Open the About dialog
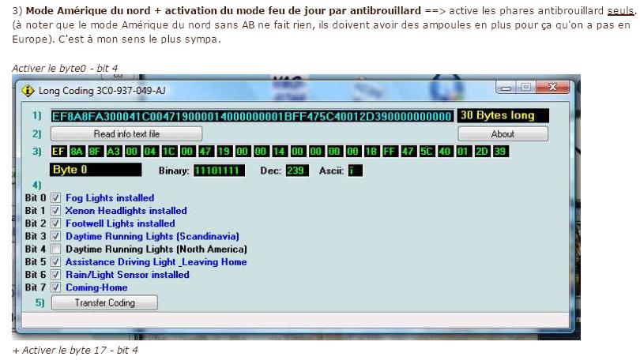The image size is (640, 364). point(503,134)
